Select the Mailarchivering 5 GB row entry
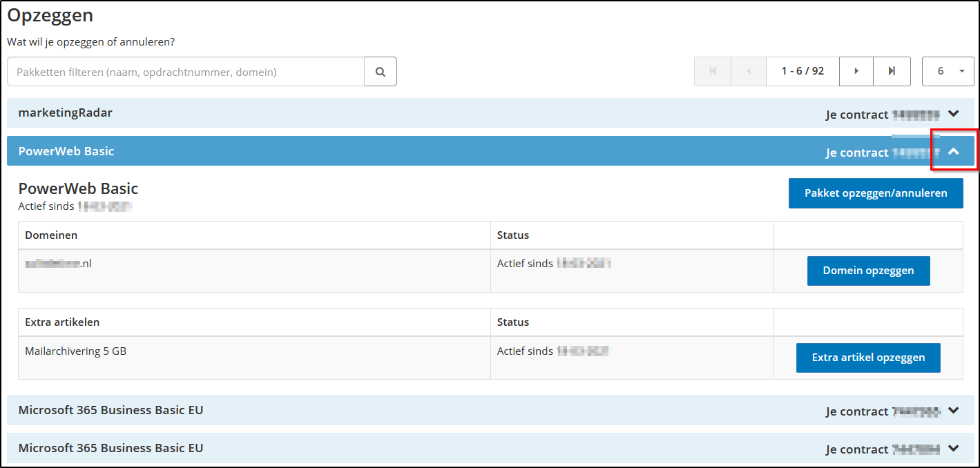Viewport: 980px width, 468px height. coord(76,351)
